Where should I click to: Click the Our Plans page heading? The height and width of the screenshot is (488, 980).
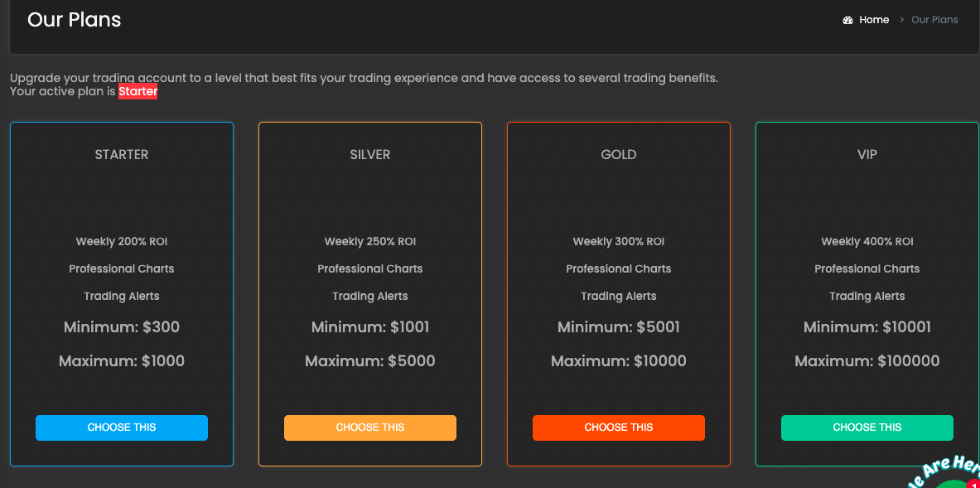pyautogui.click(x=75, y=20)
